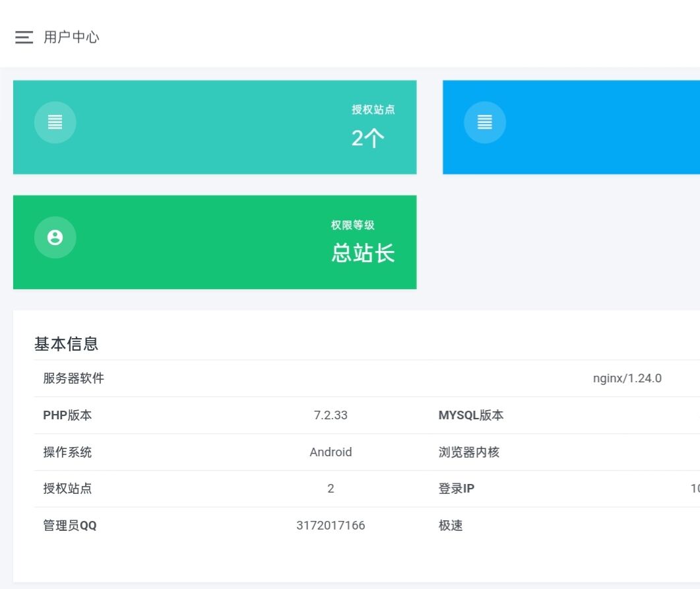The image size is (700, 589).
Task: Select the PHP version value 7.2.33
Action: pyautogui.click(x=331, y=415)
